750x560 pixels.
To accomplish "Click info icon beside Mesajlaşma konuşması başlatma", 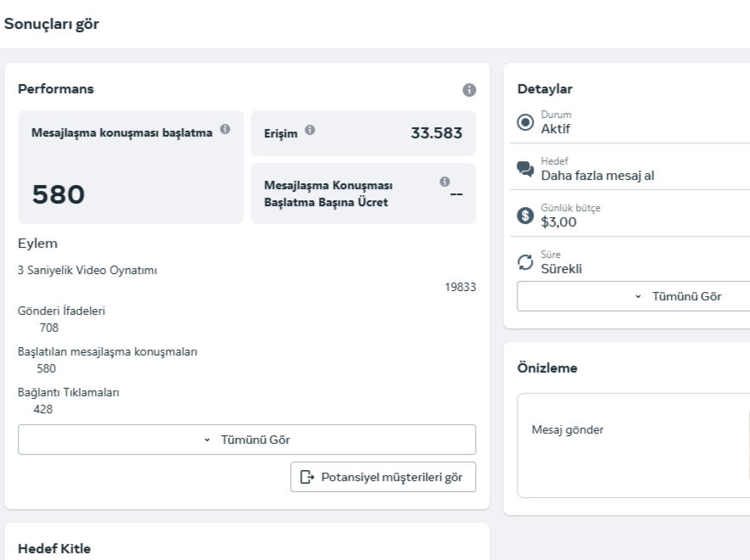I will (225, 129).
